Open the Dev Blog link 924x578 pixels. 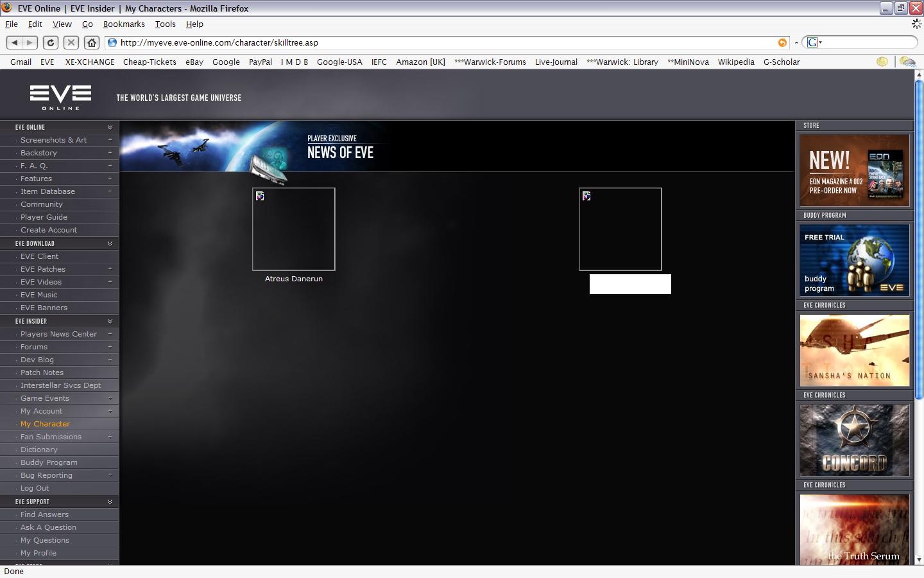(37, 360)
